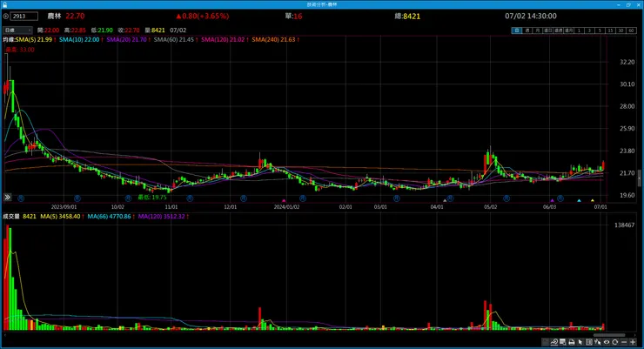Switch to the 月 monthly period tab
The image size is (644, 349).
coord(538,30)
